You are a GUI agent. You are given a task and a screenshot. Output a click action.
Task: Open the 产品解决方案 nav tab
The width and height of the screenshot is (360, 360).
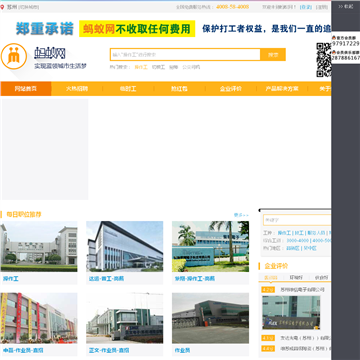pos(282,89)
